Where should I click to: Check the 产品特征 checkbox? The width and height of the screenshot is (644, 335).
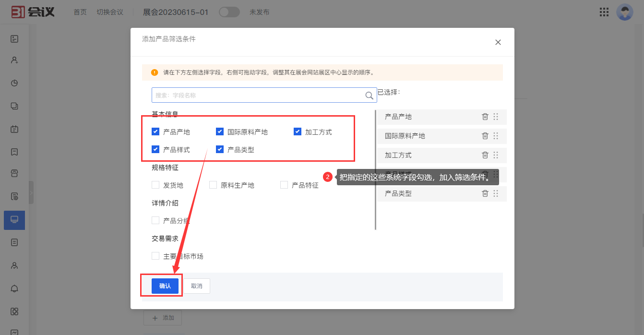pos(284,185)
